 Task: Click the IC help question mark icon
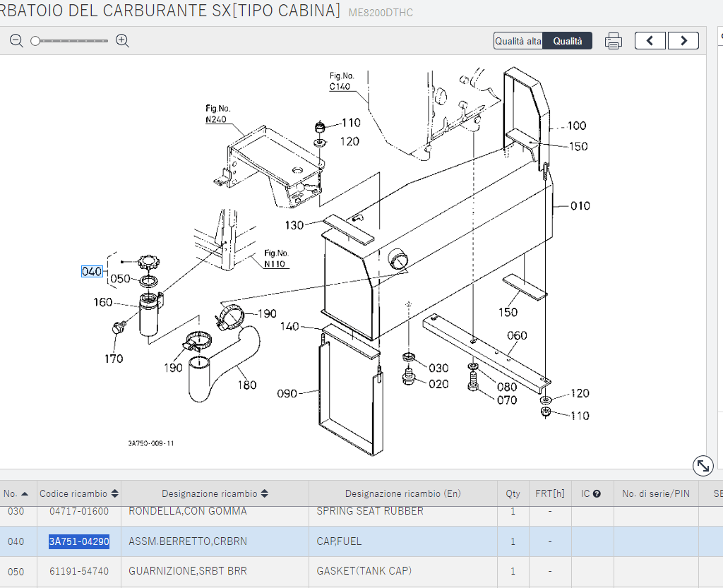[597, 494]
